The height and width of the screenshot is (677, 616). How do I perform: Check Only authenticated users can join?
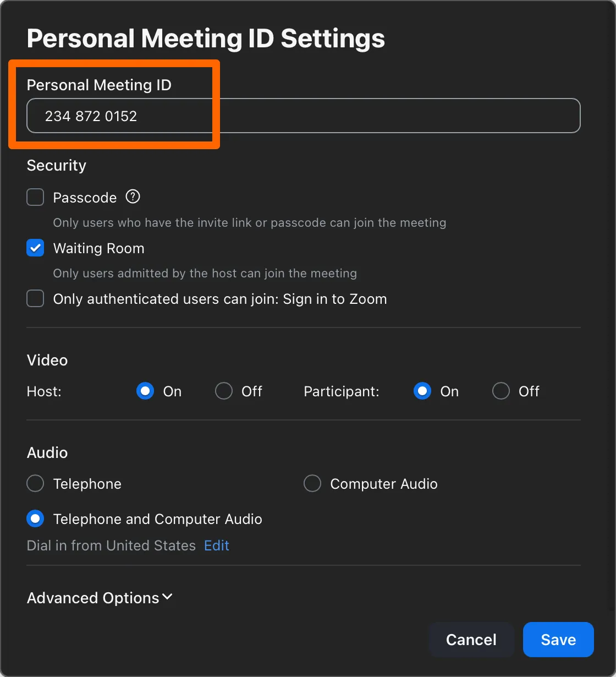[x=35, y=299]
